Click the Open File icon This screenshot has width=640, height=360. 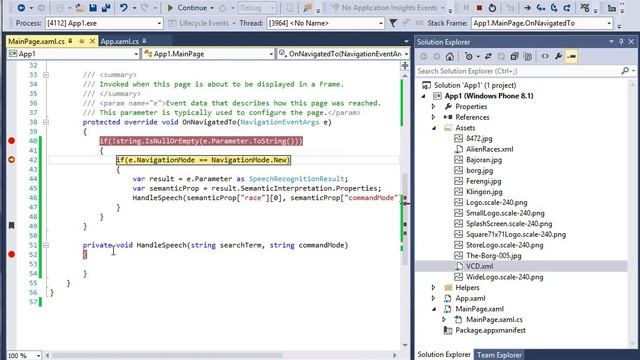pos(80,7)
